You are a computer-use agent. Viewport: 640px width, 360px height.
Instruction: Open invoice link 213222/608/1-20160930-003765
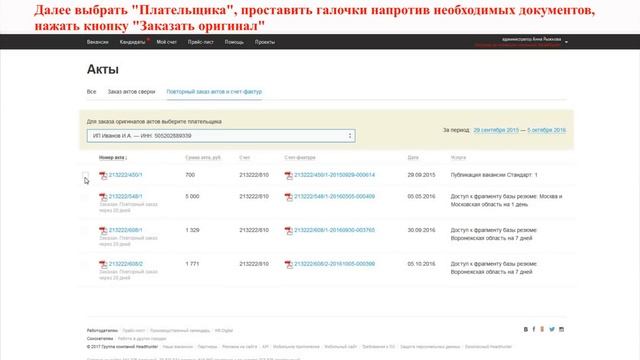(x=334, y=230)
